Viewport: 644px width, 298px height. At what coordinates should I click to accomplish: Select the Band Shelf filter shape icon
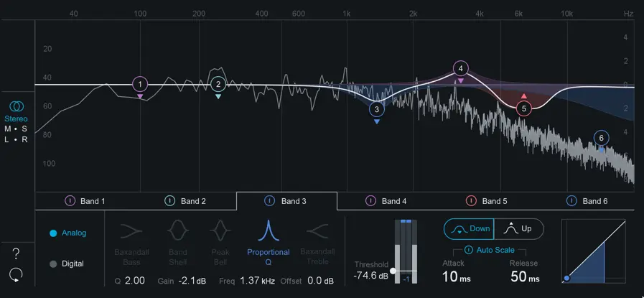[x=177, y=231]
